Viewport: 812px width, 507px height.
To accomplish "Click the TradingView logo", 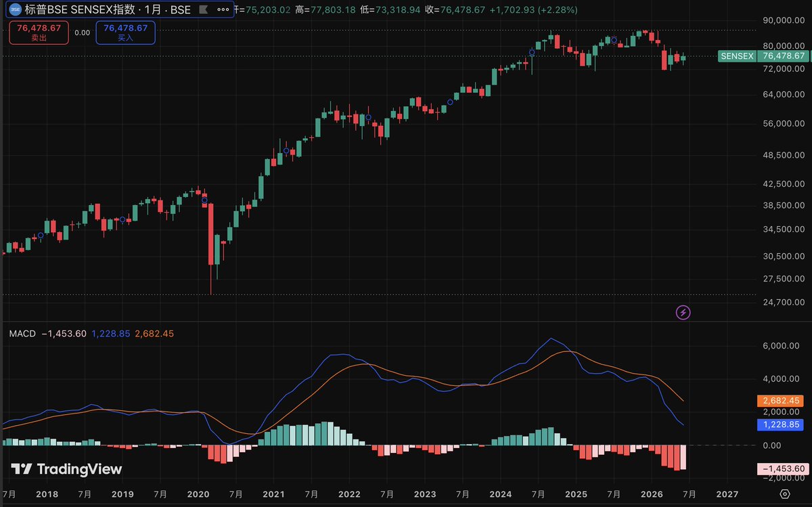I will click(66, 469).
